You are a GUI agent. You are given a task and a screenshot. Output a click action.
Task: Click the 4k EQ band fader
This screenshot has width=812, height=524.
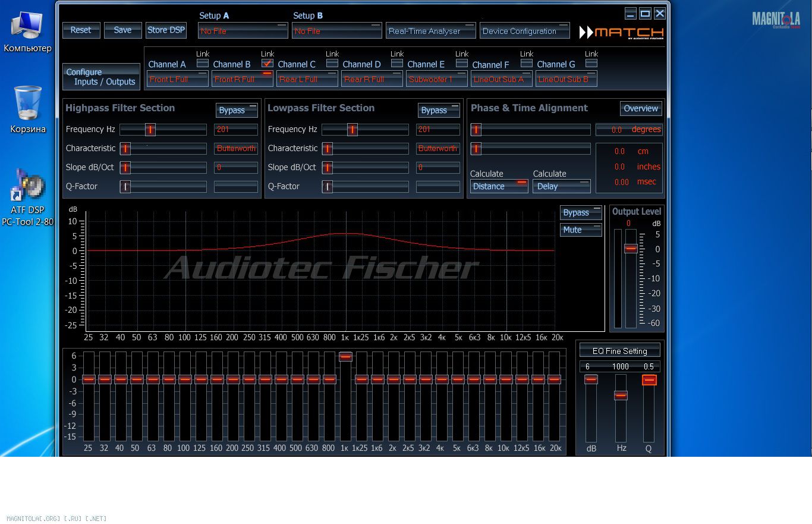(x=442, y=379)
